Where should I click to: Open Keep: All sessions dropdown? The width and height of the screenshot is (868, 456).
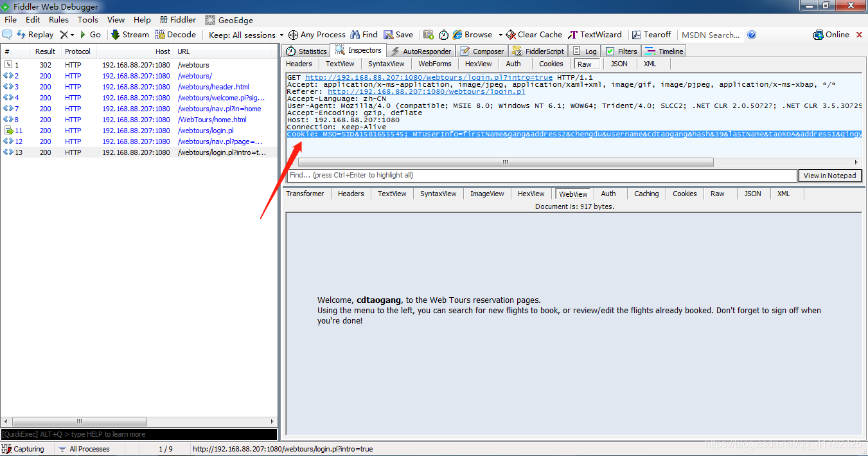click(246, 35)
